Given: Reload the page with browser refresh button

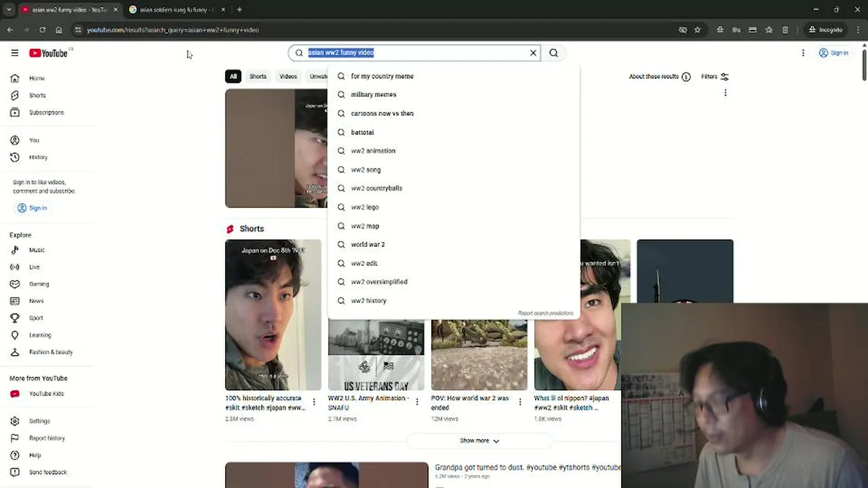Looking at the screenshot, I should [x=42, y=30].
